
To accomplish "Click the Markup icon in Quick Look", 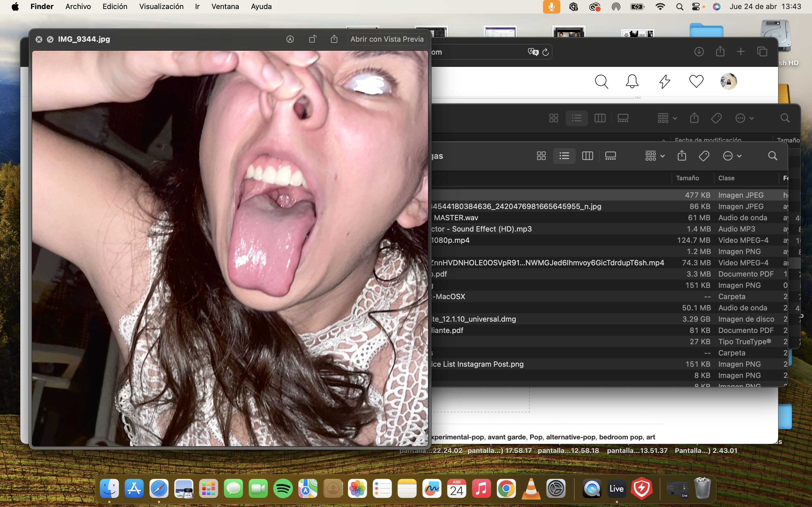I will pyautogui.click(x=290, y=39).
